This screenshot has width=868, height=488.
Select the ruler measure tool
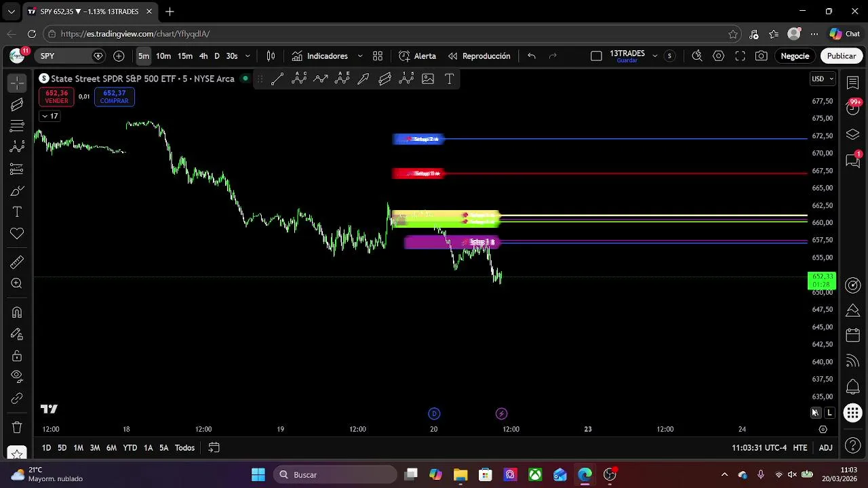tap(17, 262)
